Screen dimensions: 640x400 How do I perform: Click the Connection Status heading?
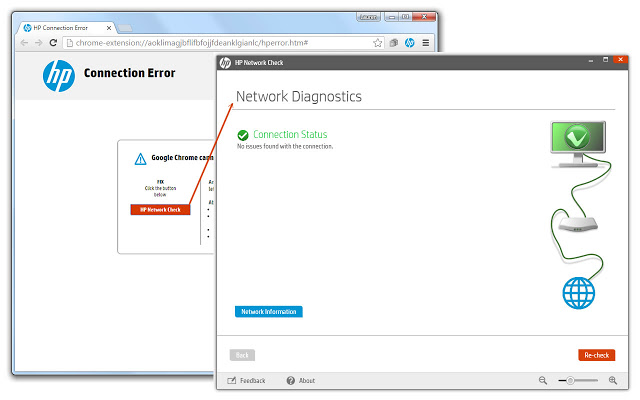coord(290,134)
